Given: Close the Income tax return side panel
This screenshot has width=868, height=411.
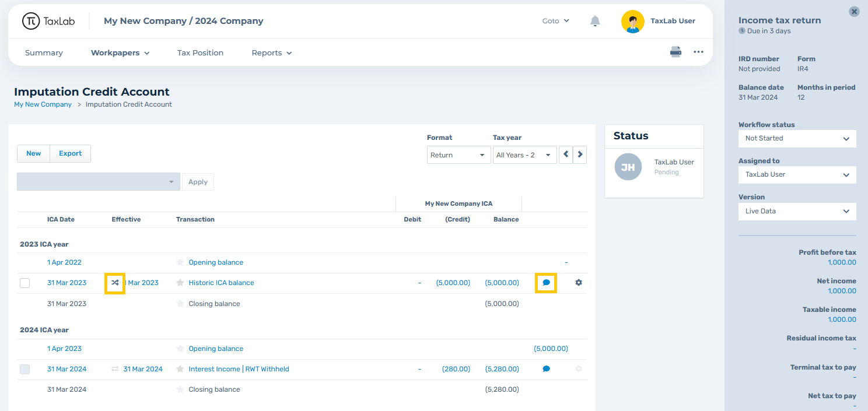Looking at the screenshot, I should pyautogui.click(x=854, y=11).
